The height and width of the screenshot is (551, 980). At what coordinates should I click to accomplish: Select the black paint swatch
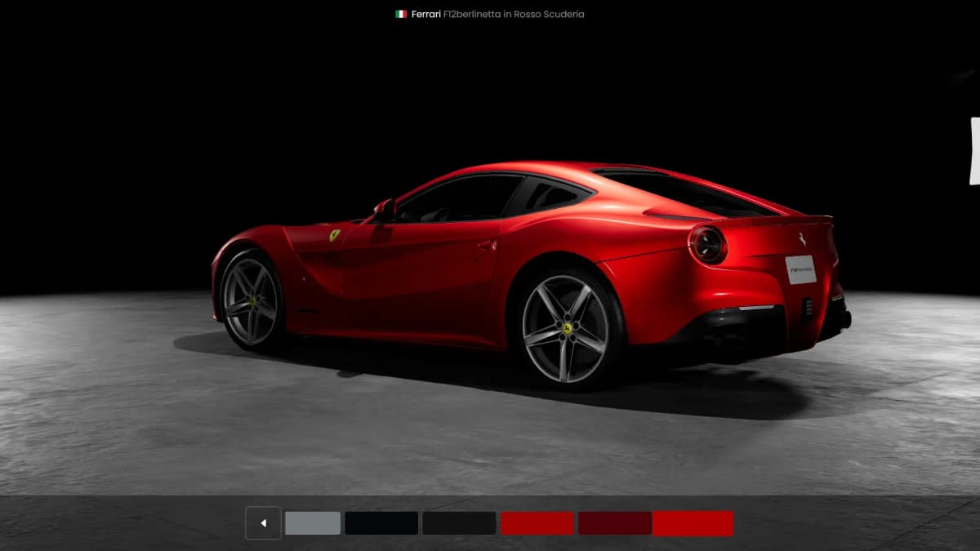coord(381,523)
